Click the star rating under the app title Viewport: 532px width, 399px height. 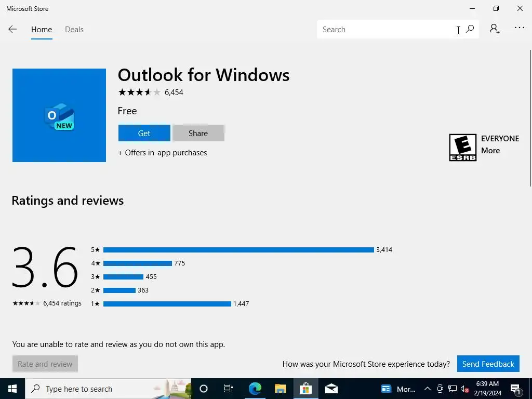[x=139, y=92]
